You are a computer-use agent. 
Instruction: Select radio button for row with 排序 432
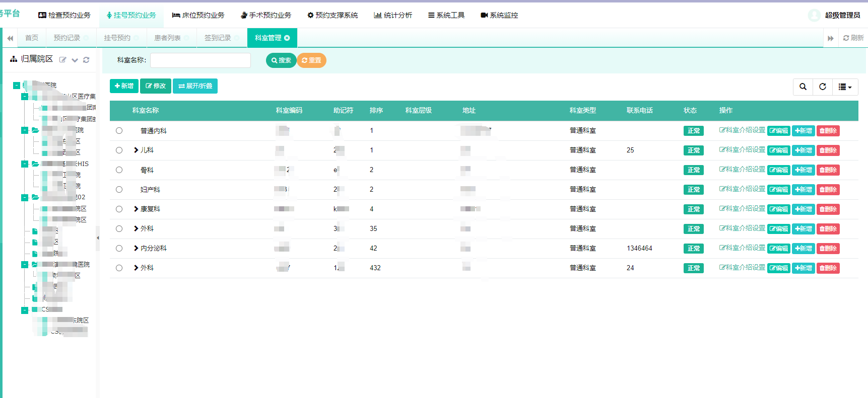pos(119,268)
